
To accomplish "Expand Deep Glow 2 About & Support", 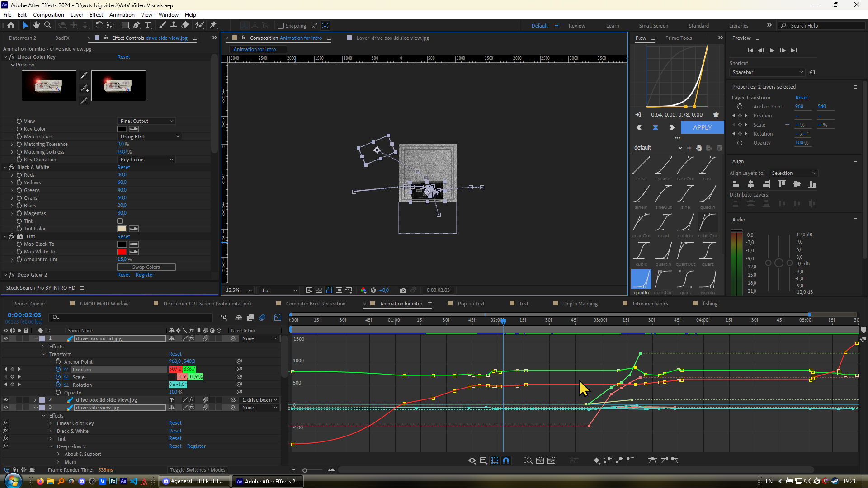I will 58,454.
